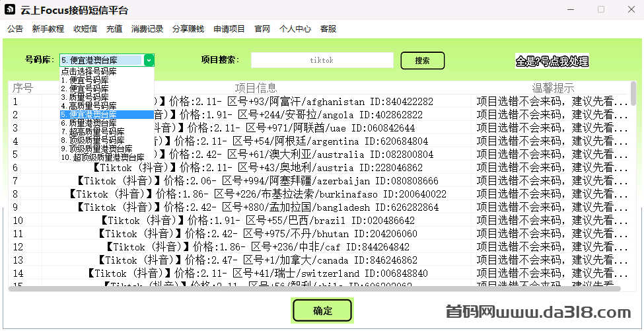Open the 申请项目 menu
Screen dimensions: 644x331
point(229,29)
